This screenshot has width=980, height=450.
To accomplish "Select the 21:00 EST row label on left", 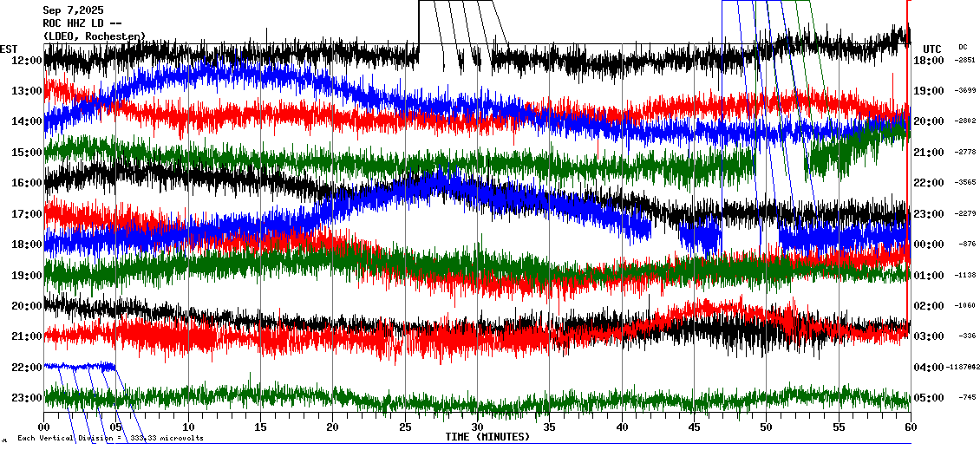I will [27, 336].
